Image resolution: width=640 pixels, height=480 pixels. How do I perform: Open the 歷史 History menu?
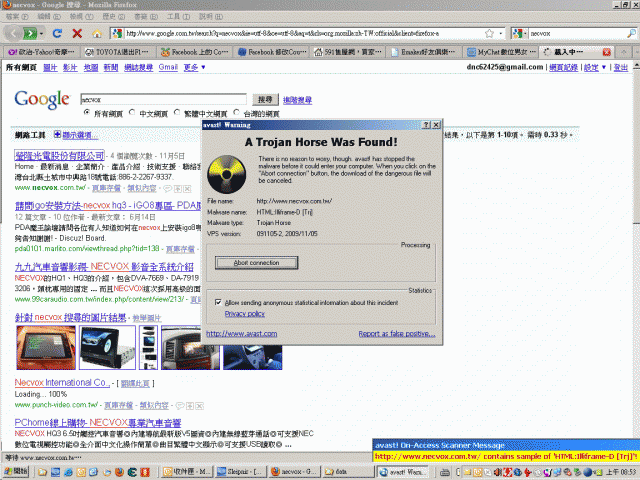point(113,17)
